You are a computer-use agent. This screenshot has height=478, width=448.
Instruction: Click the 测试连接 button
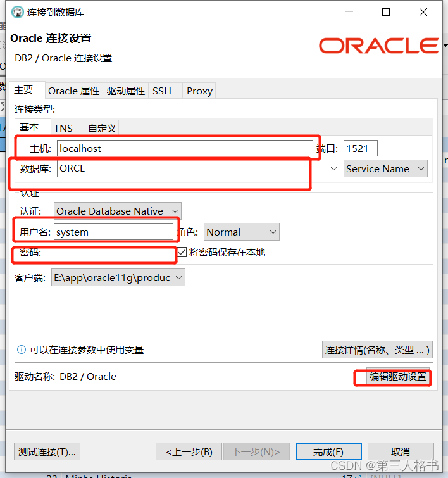click(x=47, y=451)
